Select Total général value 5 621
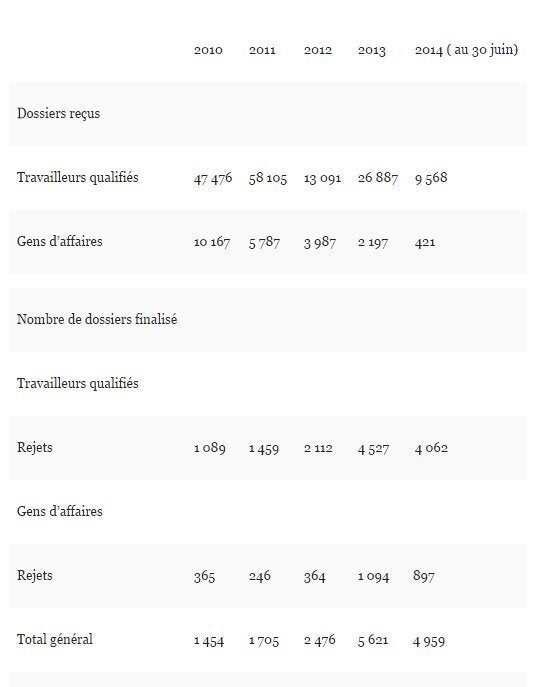Screen dimensions: 543x687 (373, 641)
